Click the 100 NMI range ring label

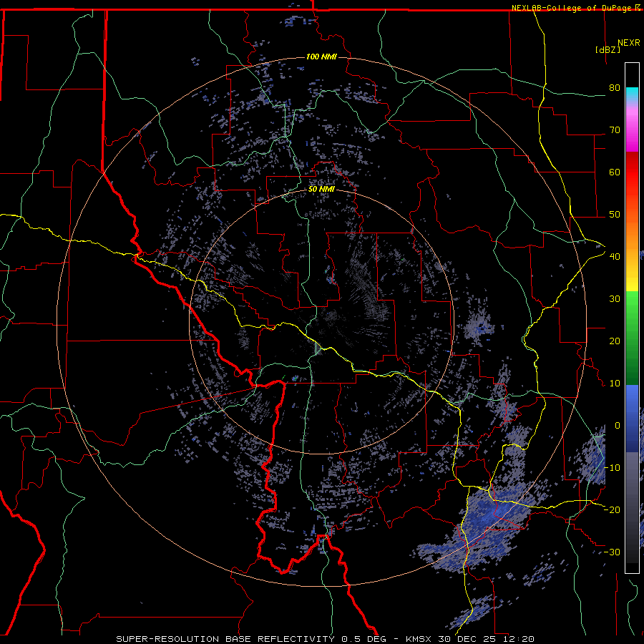[321, 57]
